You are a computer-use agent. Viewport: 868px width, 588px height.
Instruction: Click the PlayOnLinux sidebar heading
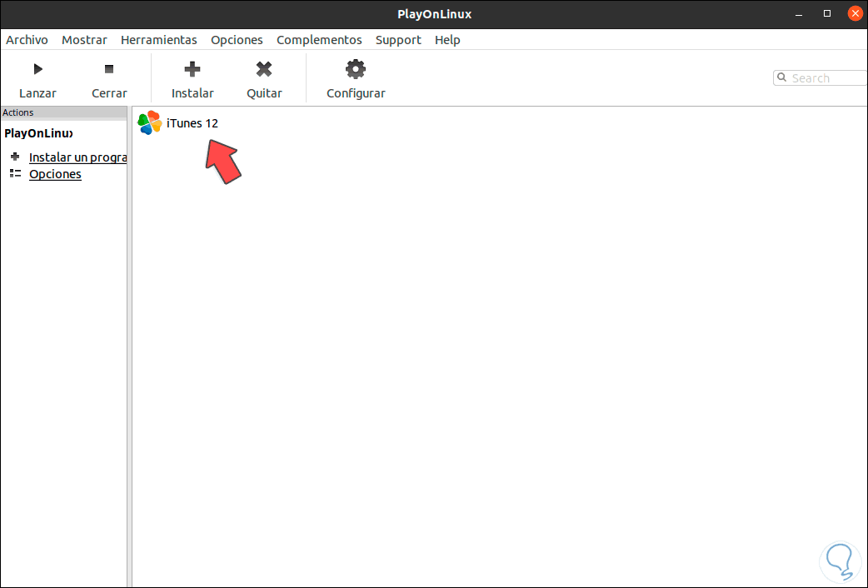coord(39,133)
